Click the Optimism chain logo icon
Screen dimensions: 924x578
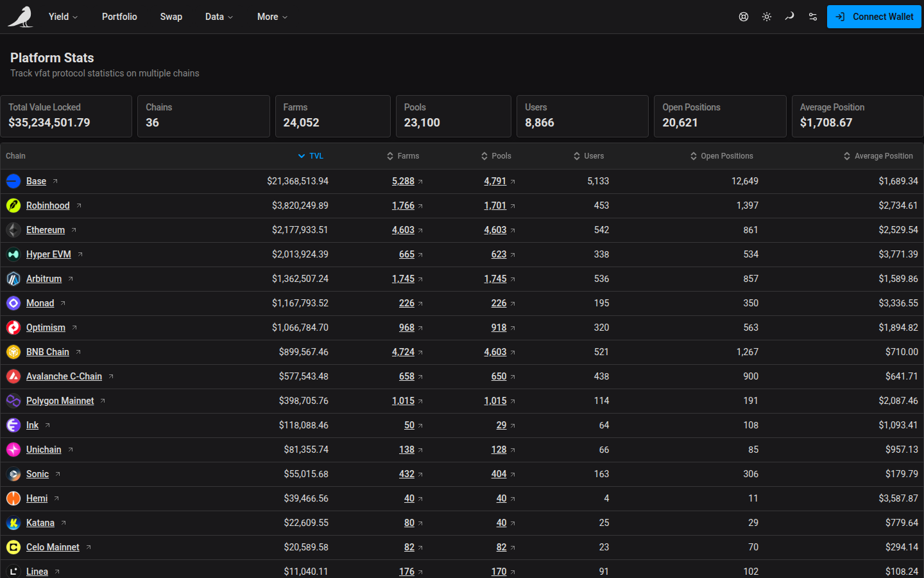[x=13, y=328]
